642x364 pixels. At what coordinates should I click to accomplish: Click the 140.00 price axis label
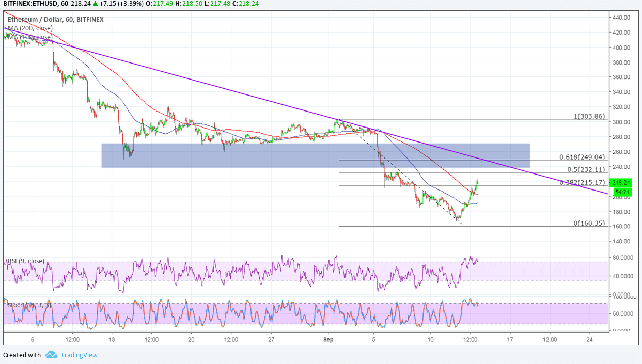(x=621, y=242)
